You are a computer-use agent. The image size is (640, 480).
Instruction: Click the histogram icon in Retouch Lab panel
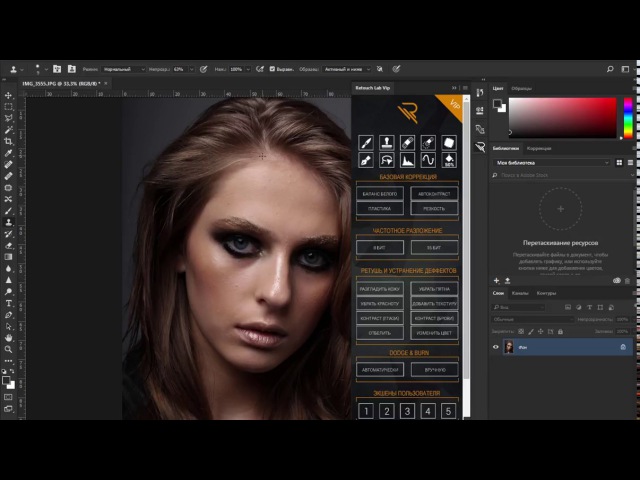point(408,160)
